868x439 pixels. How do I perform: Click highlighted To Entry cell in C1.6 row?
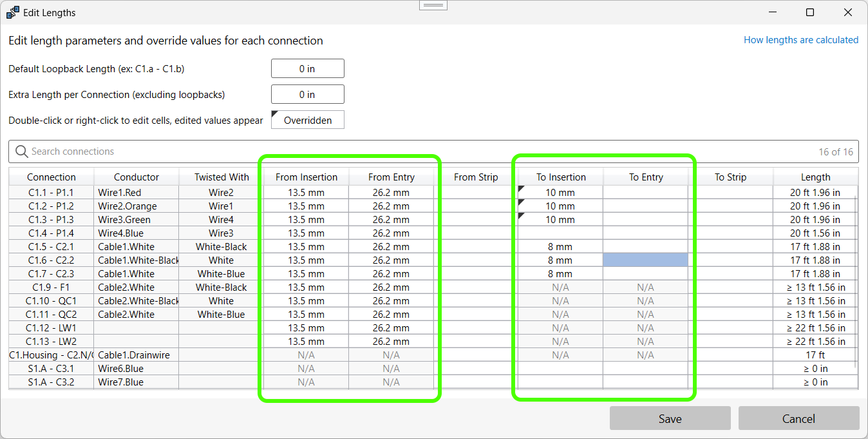[646, 260]
